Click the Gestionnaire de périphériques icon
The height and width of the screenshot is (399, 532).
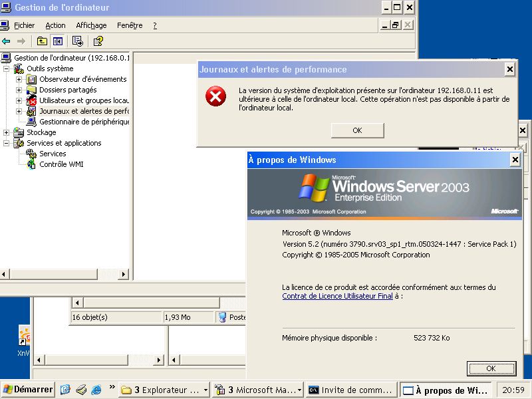(31, 122)
